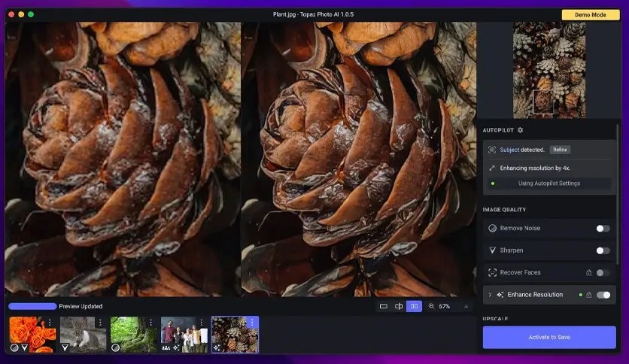Click the IMAGE QUALITY heading

504,210
